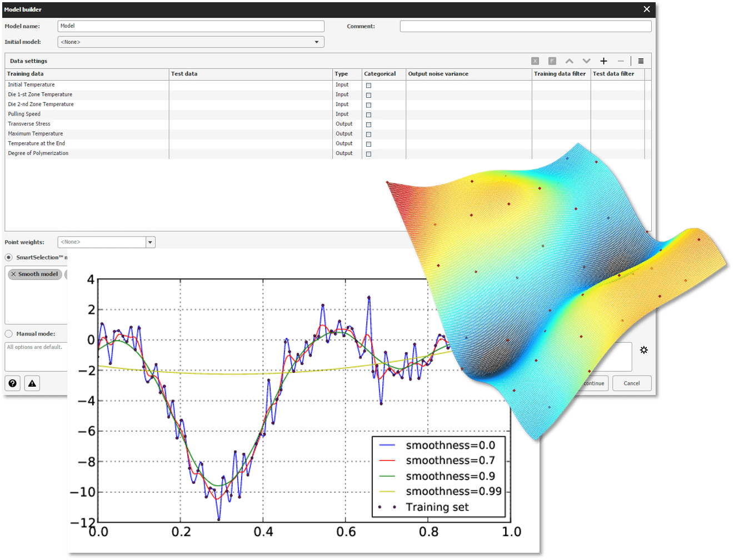Image resolution: width=739 pixels, height=560 pixels.
Task: Click the Categorical column header
Action: pos(384,74)
